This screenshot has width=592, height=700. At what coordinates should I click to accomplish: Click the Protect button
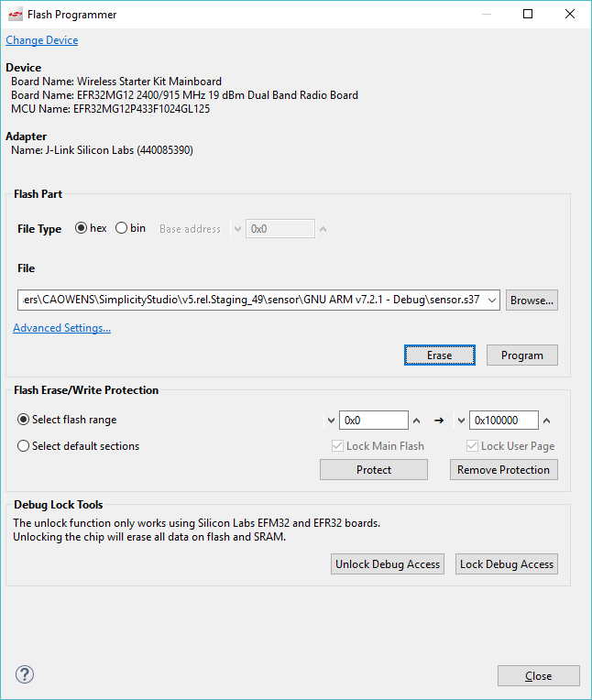(373, 470)
